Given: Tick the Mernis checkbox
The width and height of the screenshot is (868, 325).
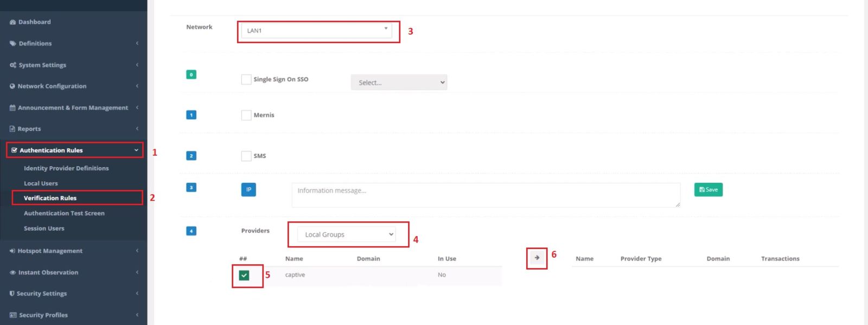Looking at the screenshot, I should (x=246, y=115).
